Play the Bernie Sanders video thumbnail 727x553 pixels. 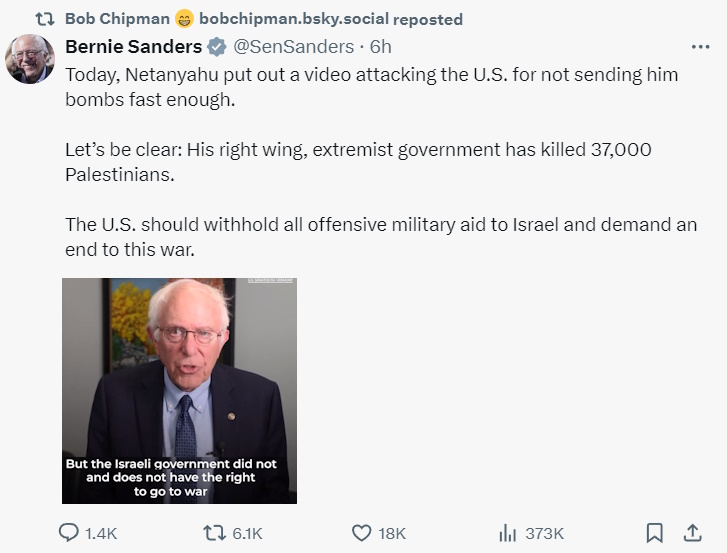(x=180, y=390)
